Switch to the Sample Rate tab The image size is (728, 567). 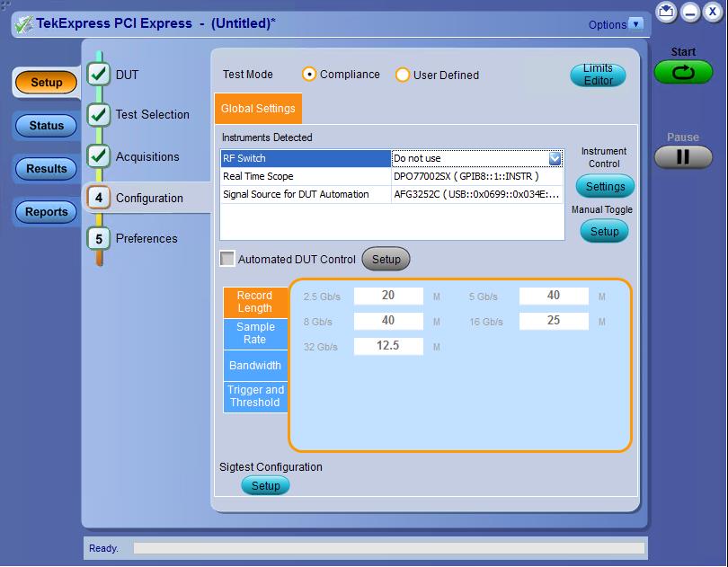[x=255, y=333]
